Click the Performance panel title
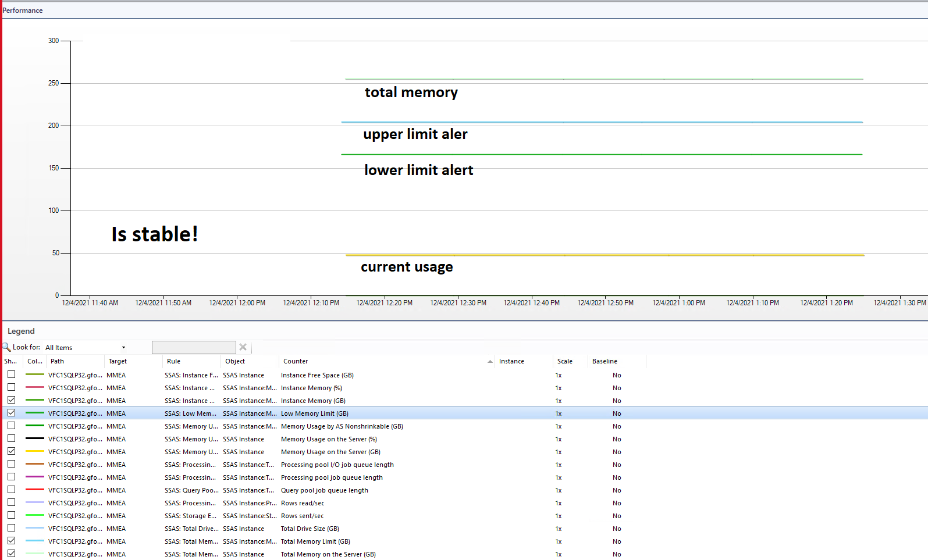The image size is (928, 560). (23, 10)
